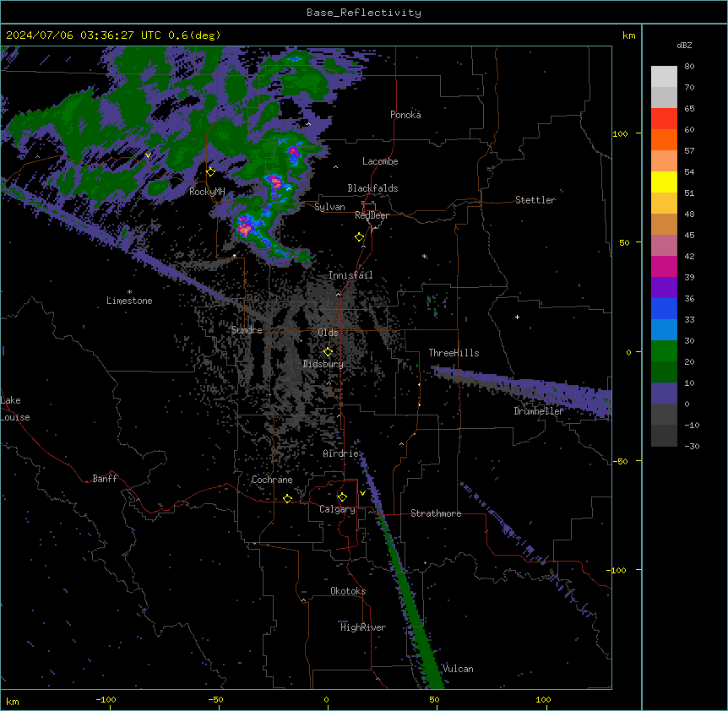Select the asterisk marker above the Limestone label
Image resolution: width=728 pixels, height=711 pixels.
[x=129, y=292]
